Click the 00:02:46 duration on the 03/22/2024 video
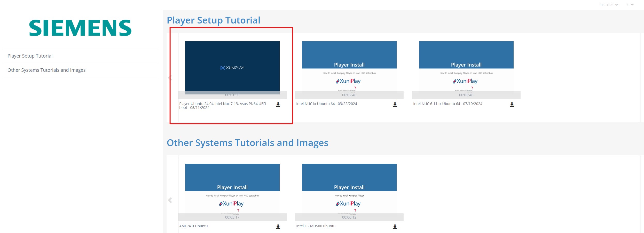 pyautogui.click(x=349, y=95)
